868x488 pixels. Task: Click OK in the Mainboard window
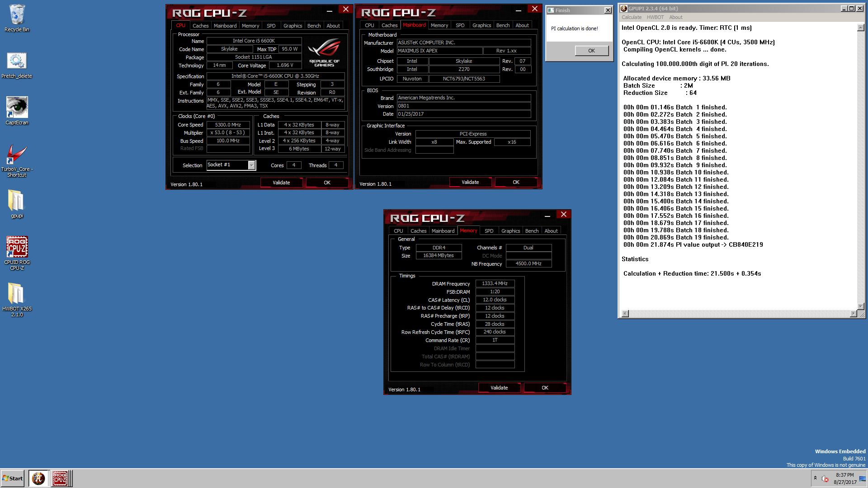[x=516, y=182]
